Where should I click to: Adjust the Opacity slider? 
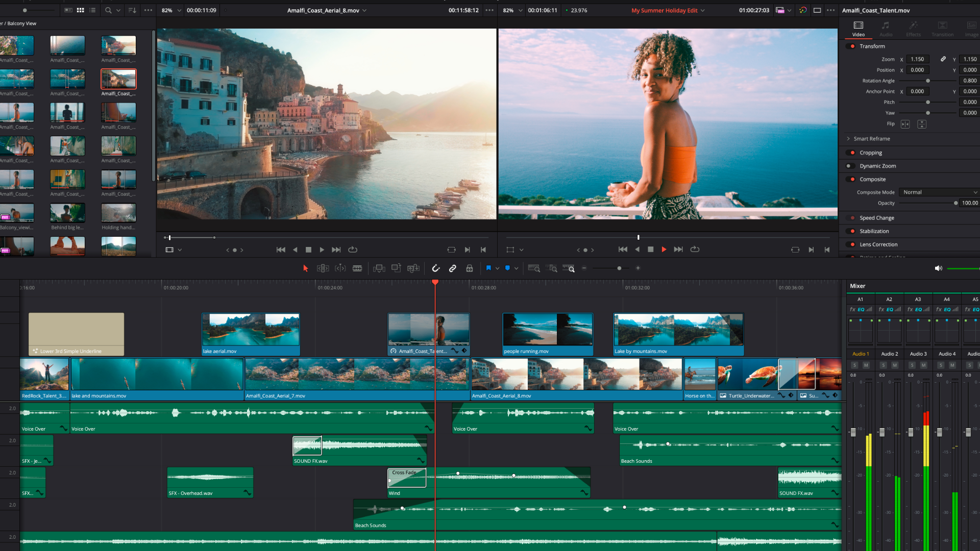955,203
